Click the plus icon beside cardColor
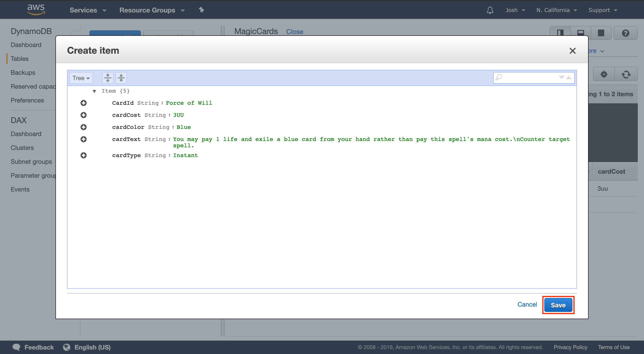 click(x=83, y=127)
